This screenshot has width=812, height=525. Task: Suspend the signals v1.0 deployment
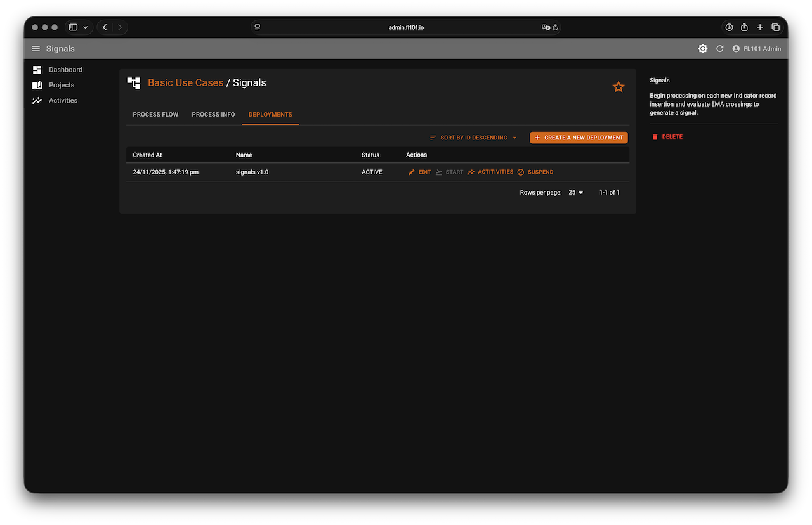click(x=535, y=172)
